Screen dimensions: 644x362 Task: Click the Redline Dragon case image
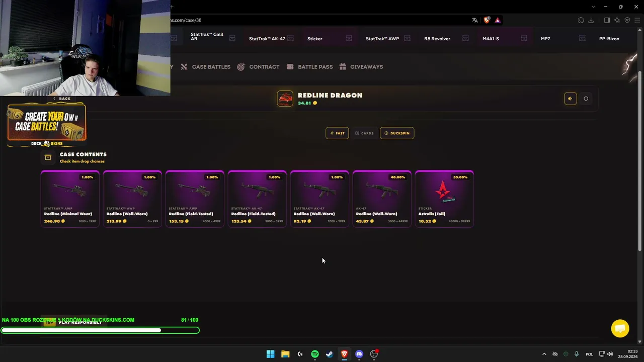click(285, 99)
